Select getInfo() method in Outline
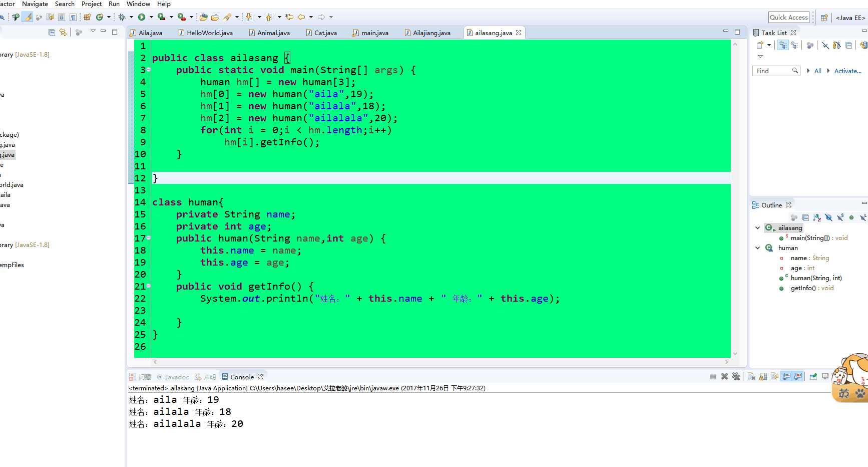This screenshot has height=467, width=868. [x=806, y=288]
